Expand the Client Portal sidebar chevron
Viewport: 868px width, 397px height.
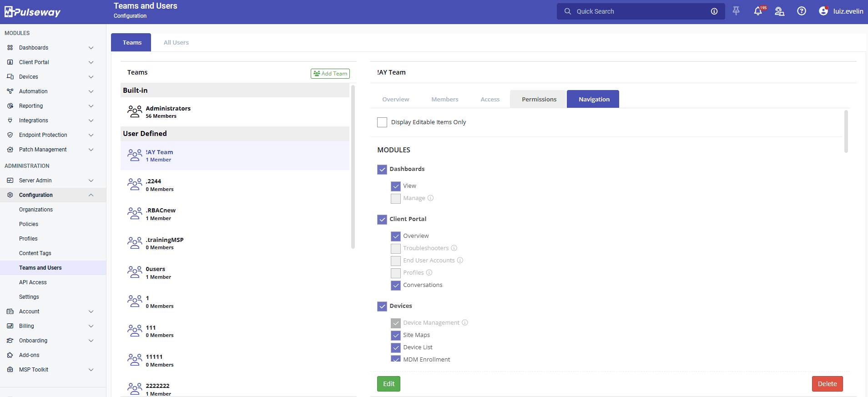(91, 62)
